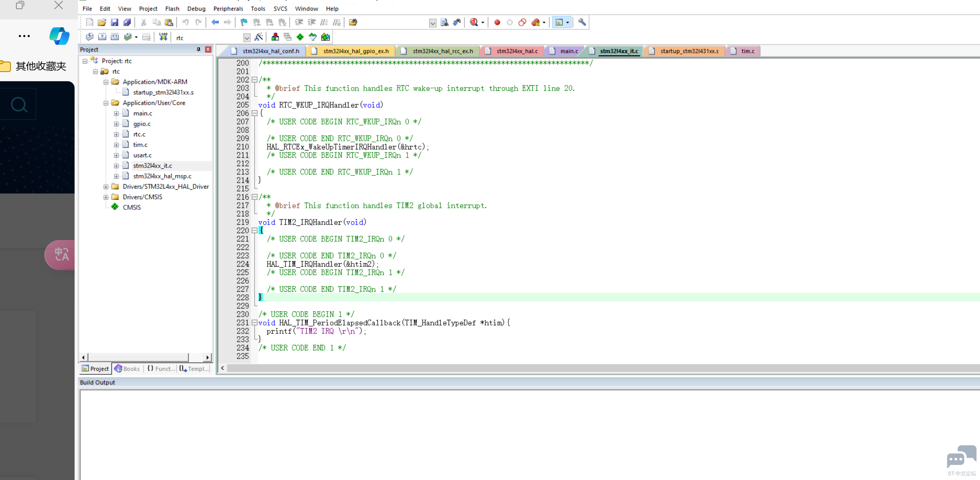Select the CMSIS component item

pos(132,207)
